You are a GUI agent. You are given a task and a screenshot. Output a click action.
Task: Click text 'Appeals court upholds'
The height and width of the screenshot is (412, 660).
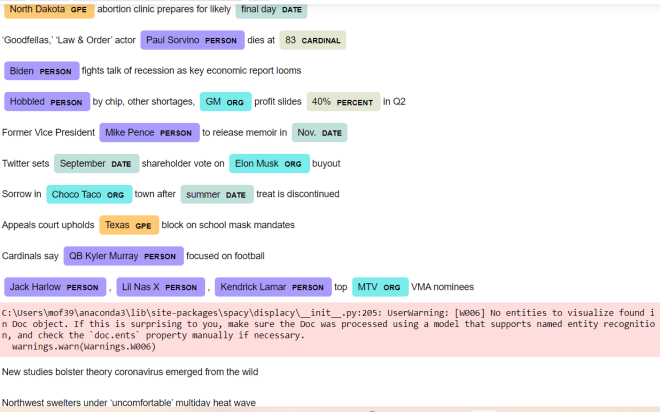(48, 225)
